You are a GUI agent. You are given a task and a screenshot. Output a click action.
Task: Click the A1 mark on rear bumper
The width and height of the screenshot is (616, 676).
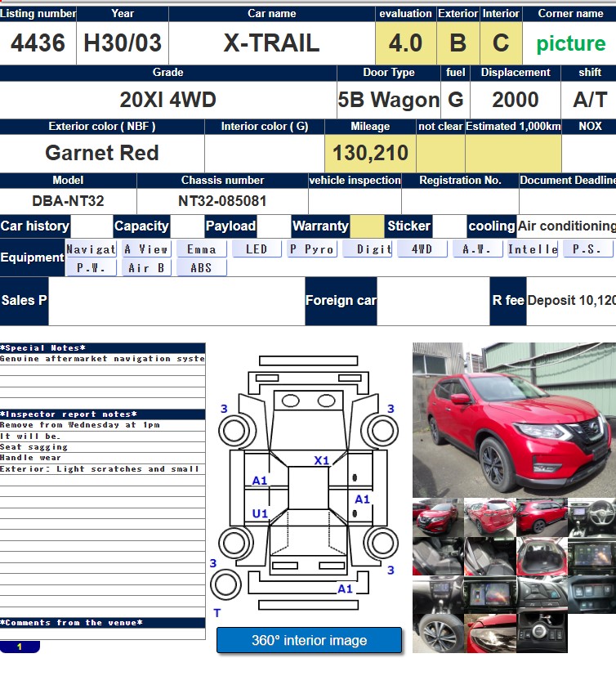[345, 589]
